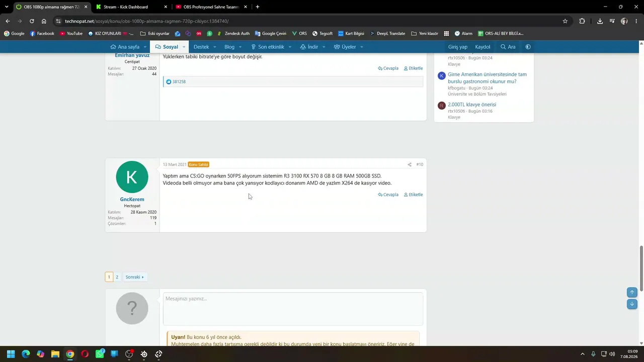Screen dimensions: 644x362
Task: Click the post number #10 link
Action: tap(420, 164)
